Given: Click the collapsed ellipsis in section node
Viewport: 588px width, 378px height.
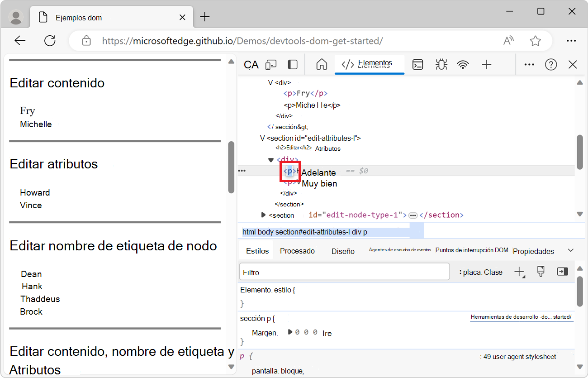Looking at the screenshot, I should (x=413, y=215).
